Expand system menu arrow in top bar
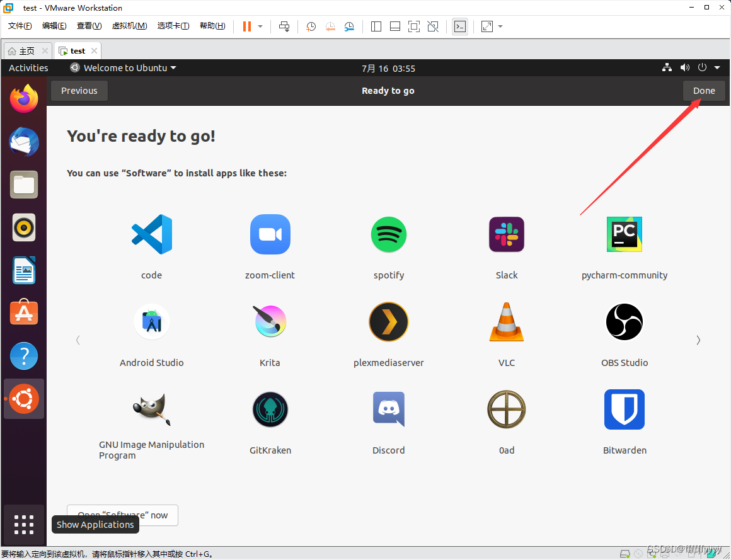Screen dimensions: 731x560 [x=717, y=68]
